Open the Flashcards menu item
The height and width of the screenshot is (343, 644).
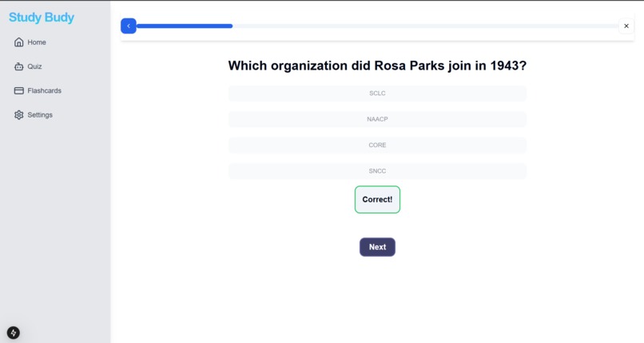[38, 91]
